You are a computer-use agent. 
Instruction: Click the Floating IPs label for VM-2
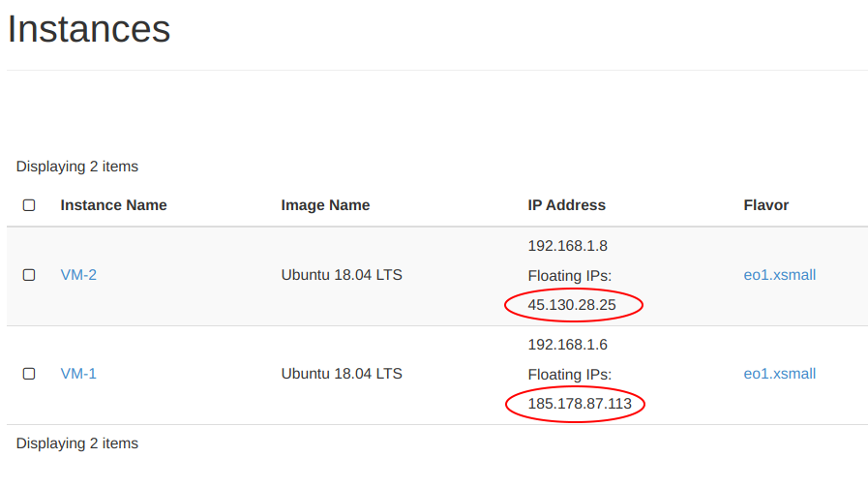coord(570,276)
